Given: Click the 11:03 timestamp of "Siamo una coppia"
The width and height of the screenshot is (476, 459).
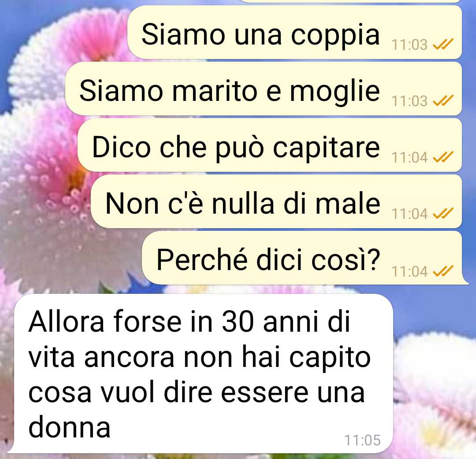Looking at the screenshot, I should (409, 44).
